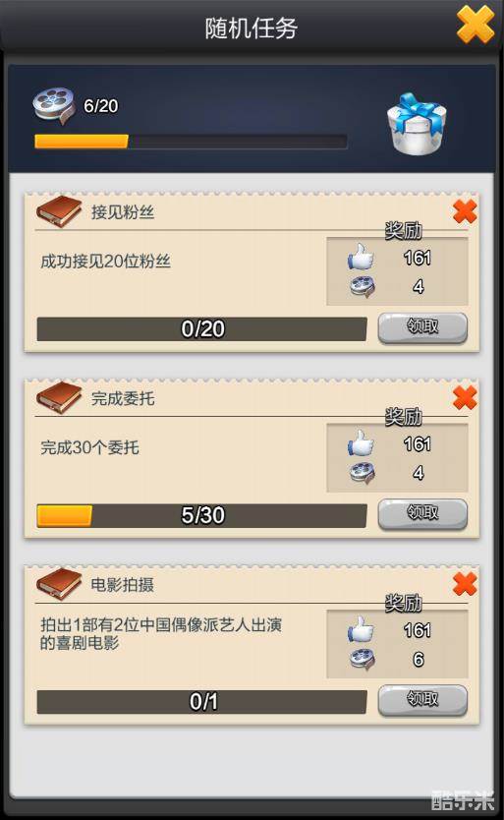Tap the thumbs-up icon in 接见粉丝 reward

click(x=362, y=257)
